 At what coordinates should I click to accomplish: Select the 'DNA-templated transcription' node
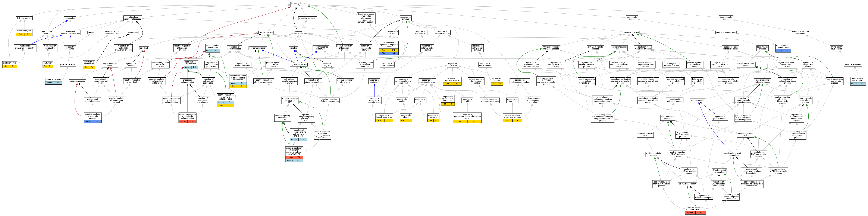719,171
